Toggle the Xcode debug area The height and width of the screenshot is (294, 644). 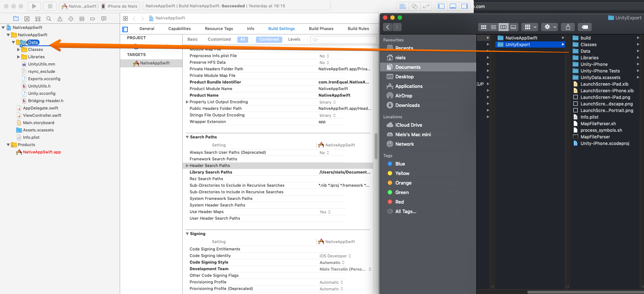pyautogui.click(x=453, y=6)
